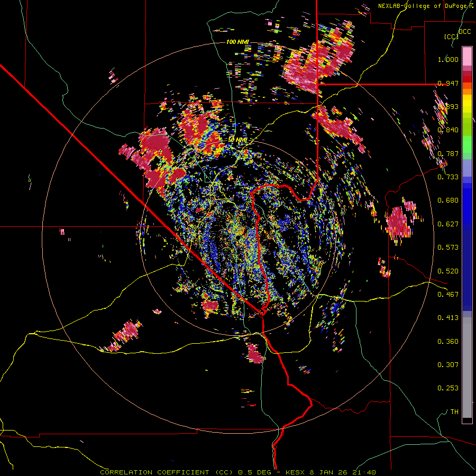
Task: Select the 0.947 scale value
Action: pos(448,83)
